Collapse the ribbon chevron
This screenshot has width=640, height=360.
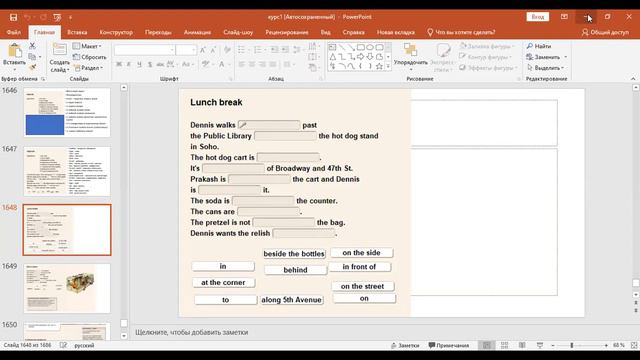(633, 78)
